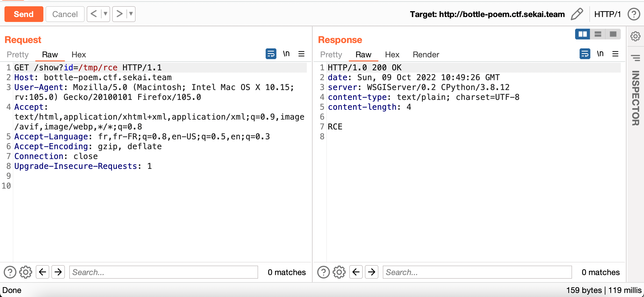Viewport: 644px width, 297px height.
Task: Click the Upgrade-Insecure-Requests header line
Action: (x=83, y=166)
